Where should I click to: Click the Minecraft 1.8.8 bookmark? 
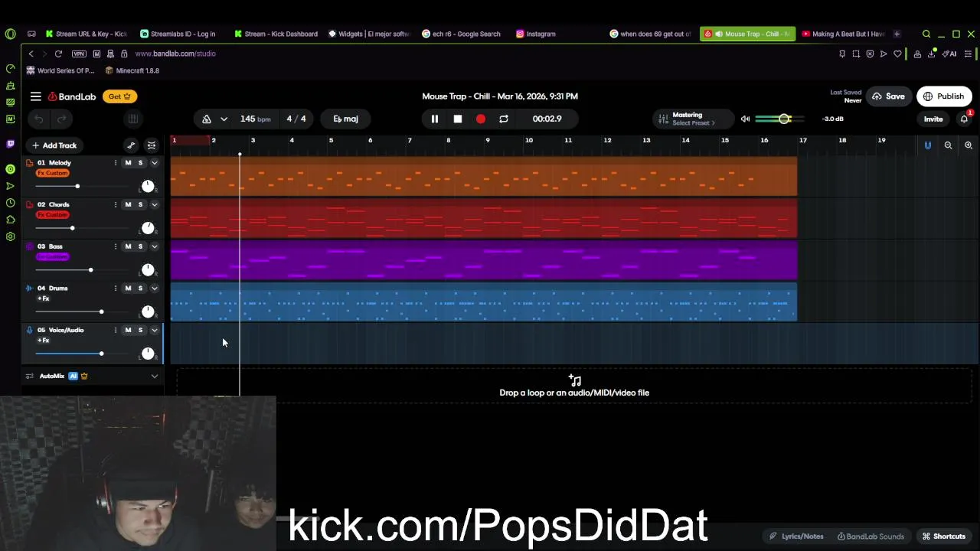132,70
